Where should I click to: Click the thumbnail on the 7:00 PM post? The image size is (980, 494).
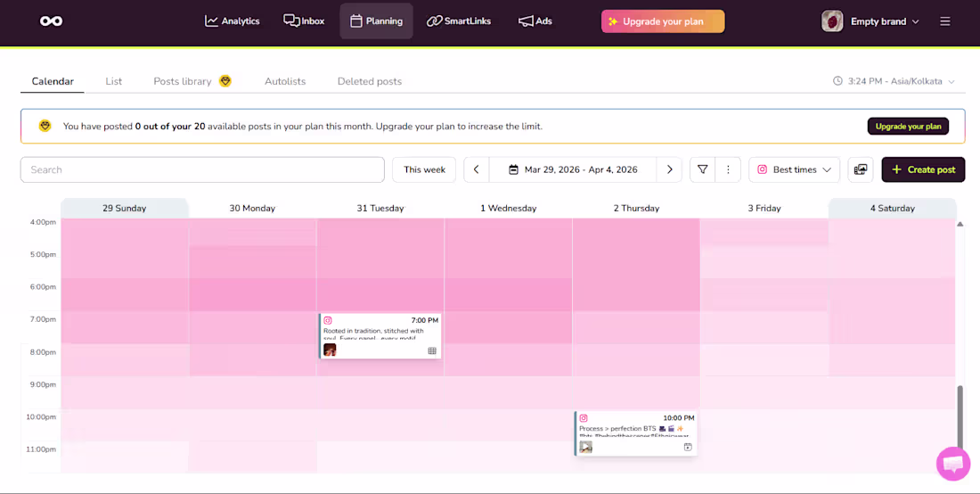click(330, 350)
